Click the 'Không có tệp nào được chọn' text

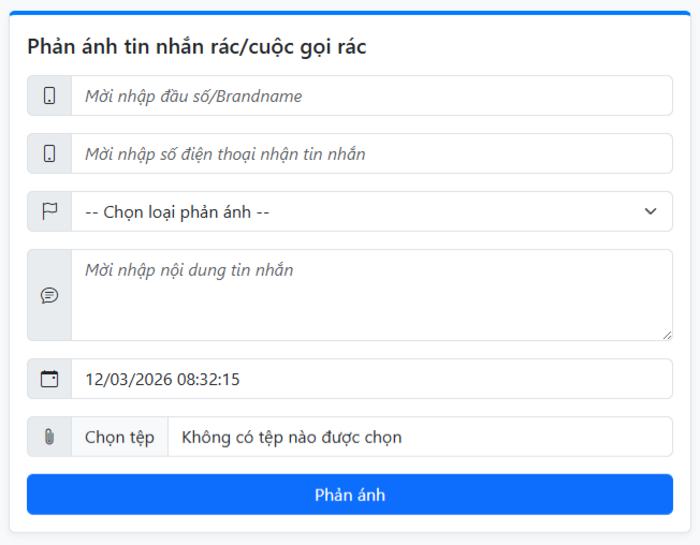pos(292,437)
